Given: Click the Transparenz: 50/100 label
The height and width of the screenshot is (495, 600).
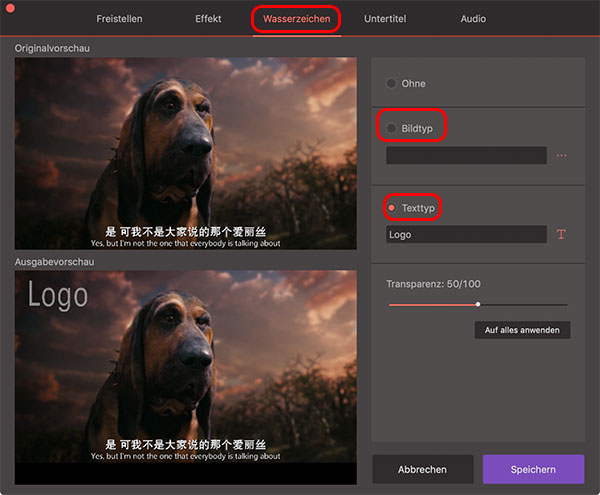Looking at the screenshot, I should (433, 284).
